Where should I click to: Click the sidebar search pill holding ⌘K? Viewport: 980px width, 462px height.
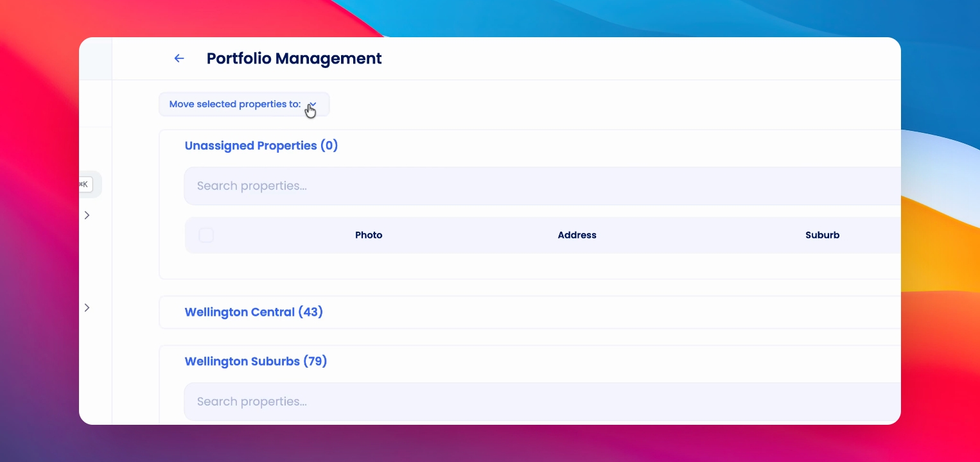pyautogui.click(x=90, y=184)
